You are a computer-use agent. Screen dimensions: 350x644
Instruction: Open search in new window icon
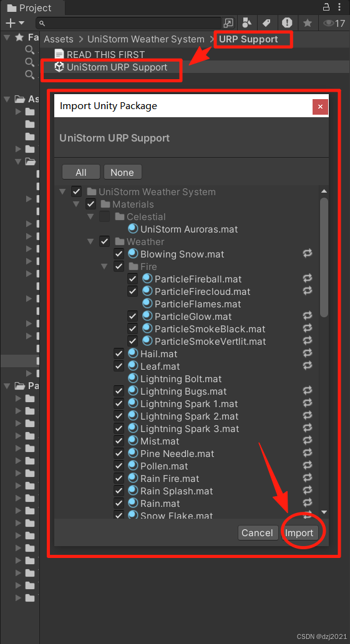(228, 23)
